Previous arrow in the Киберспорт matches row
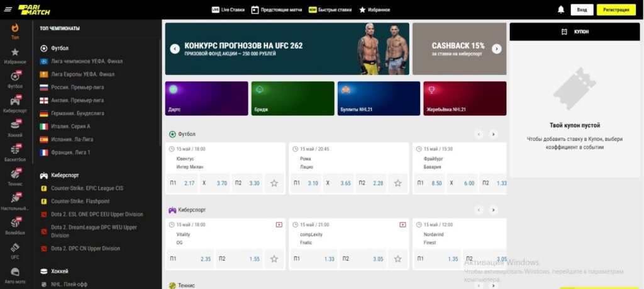The height and width of the screenshot is (289, 644). click(479, 210)
